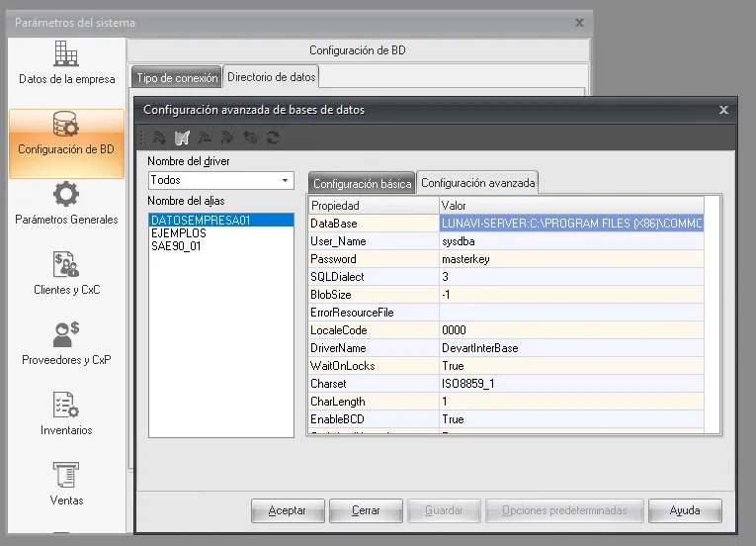This screenshot has height=546, width=756.
Task: Click the connected-databases toolbar icon
Action: 250,138
